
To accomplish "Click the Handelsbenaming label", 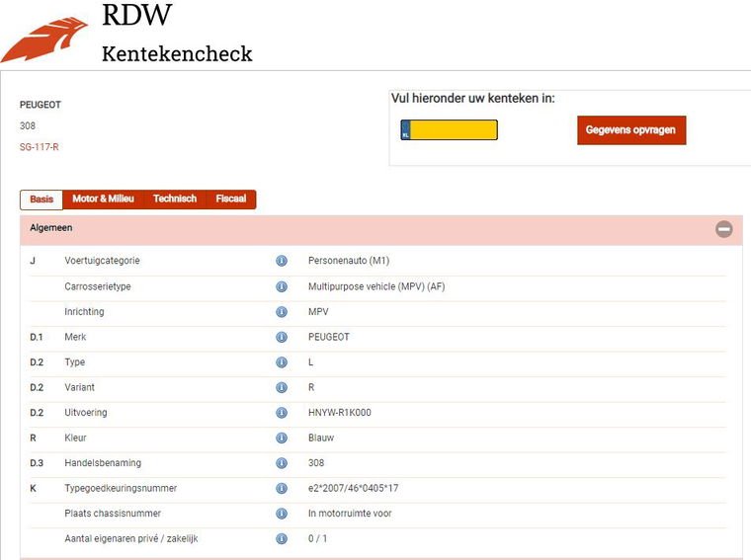I will coord(103,463).
